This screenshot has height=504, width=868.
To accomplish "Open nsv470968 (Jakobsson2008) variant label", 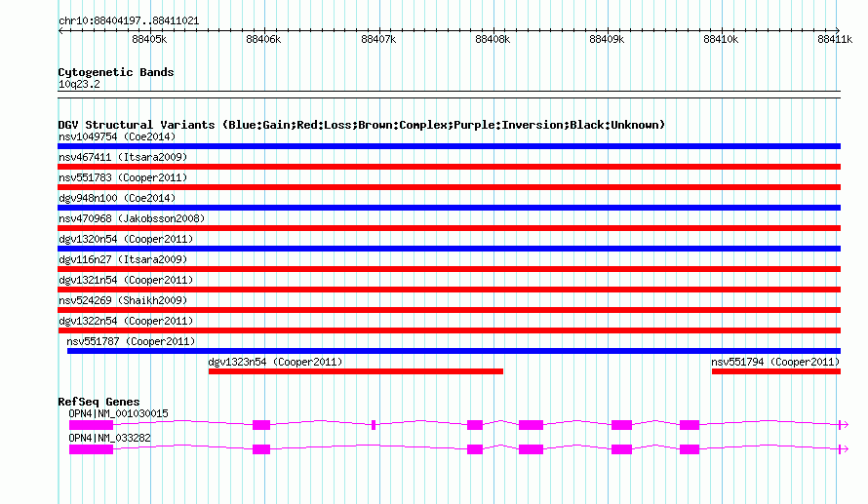I will pos(132,218).
